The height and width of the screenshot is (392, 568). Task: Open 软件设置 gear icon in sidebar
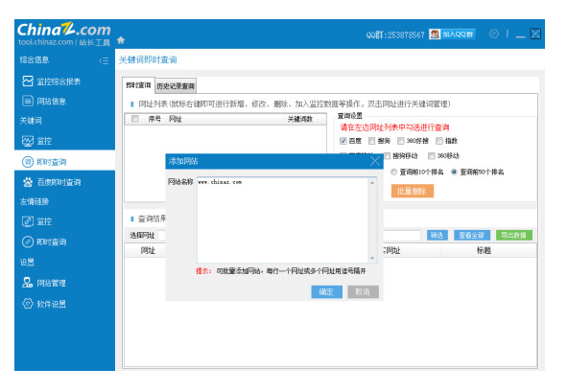coord(28,303)
